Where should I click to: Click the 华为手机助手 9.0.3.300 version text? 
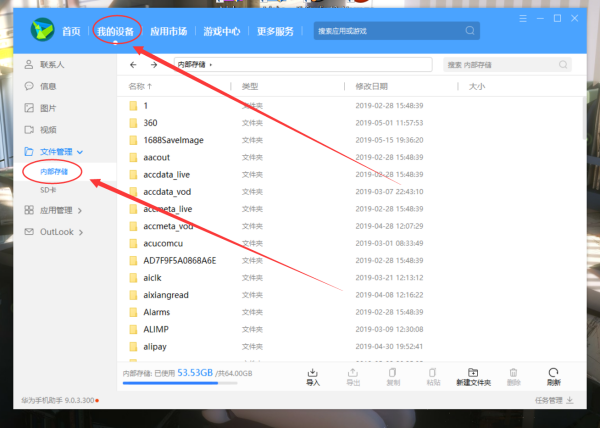pos(58,400)
